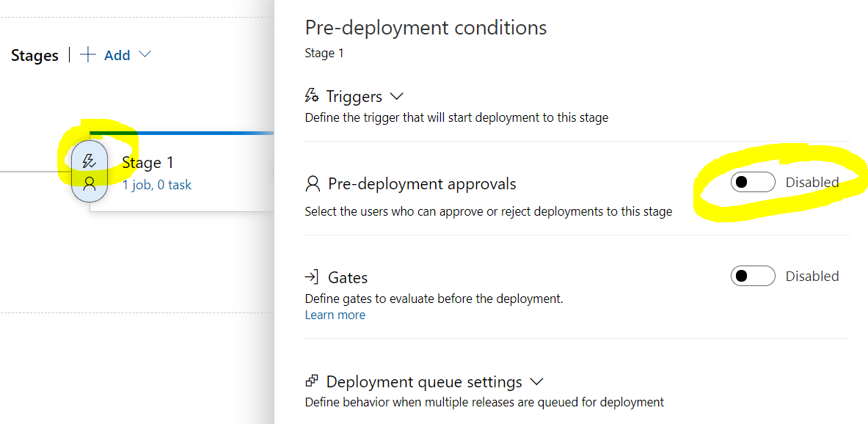Enable the Gates toggle
Viewport: 868px width, 424px height.
tap(753, 276)
